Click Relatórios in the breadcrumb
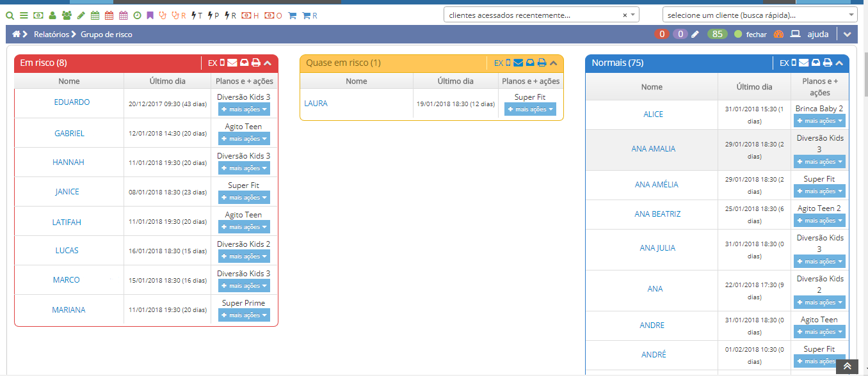The image size is (868, 376). tap(51, 35)
